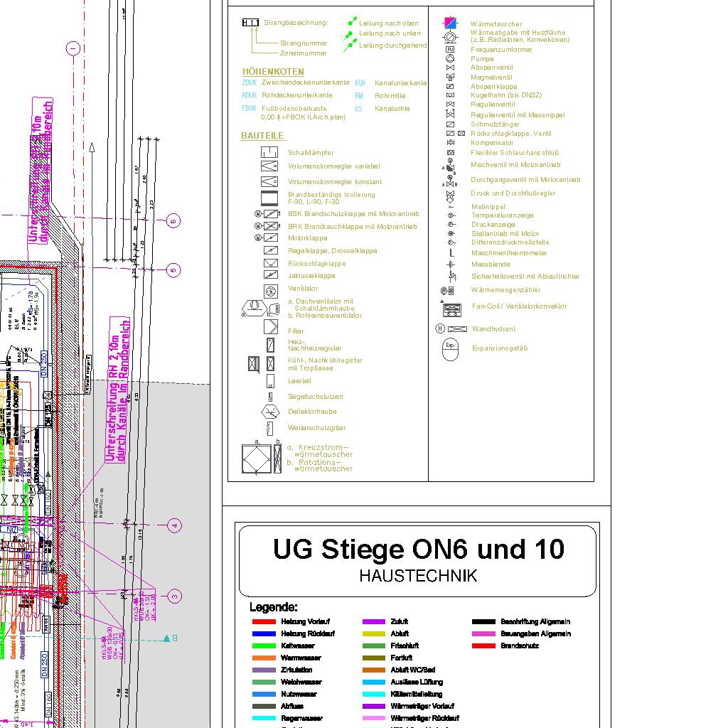Image resolution: width=728 pixels, height=728 pixels.
Task: Click the HÖHENKOTEN section heading
Action: (x=273, y=72)
